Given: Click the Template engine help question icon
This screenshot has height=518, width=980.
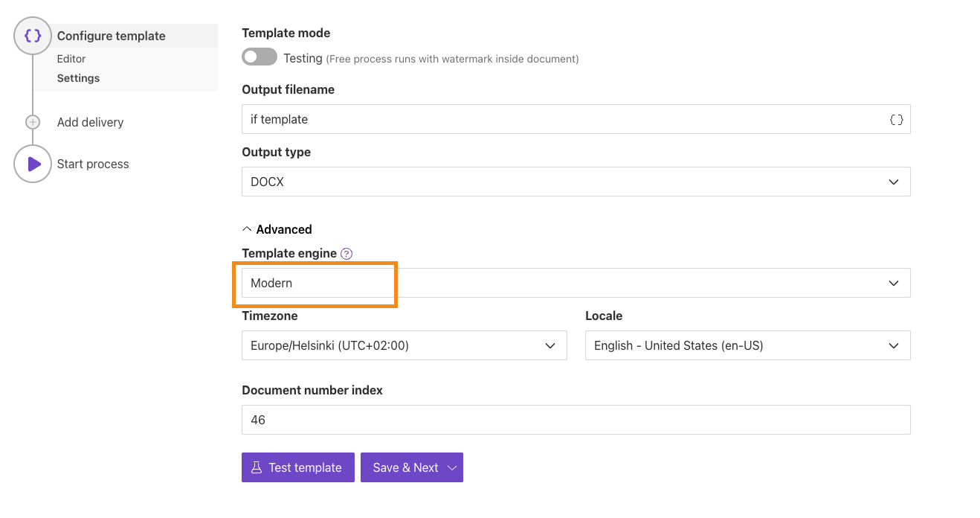Looking at the screenshot, I should pos(346,254).
